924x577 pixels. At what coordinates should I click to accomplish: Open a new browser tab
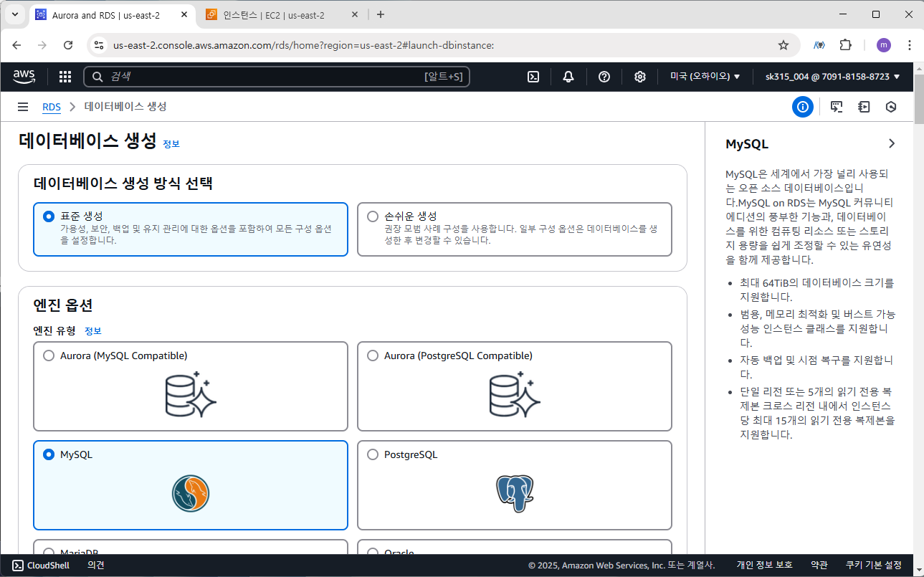click(381, 14)
